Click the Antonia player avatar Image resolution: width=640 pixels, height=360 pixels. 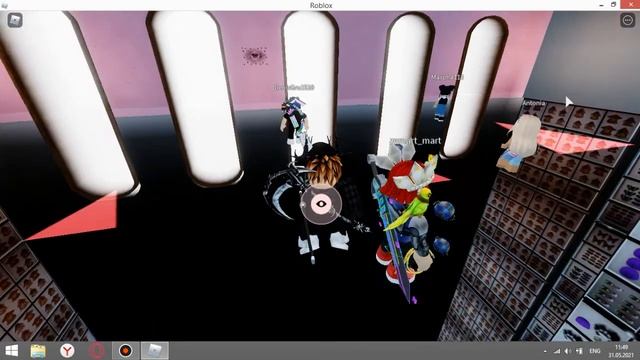point(519,143)
